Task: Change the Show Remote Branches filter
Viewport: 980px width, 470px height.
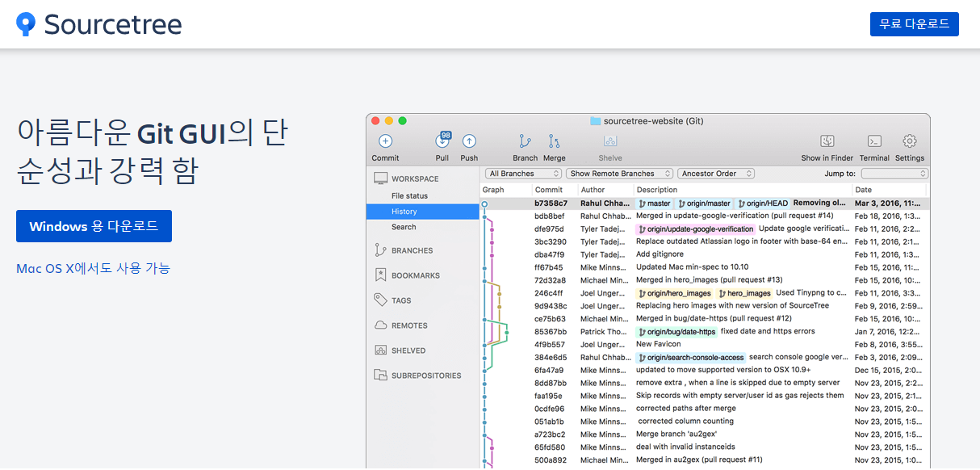Action: [x=619, y=173]
